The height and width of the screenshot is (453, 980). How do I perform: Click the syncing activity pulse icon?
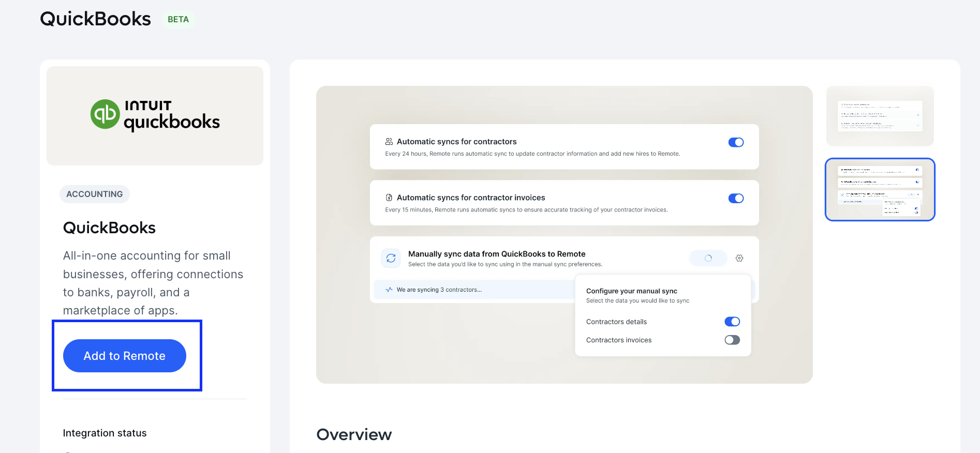389,290
